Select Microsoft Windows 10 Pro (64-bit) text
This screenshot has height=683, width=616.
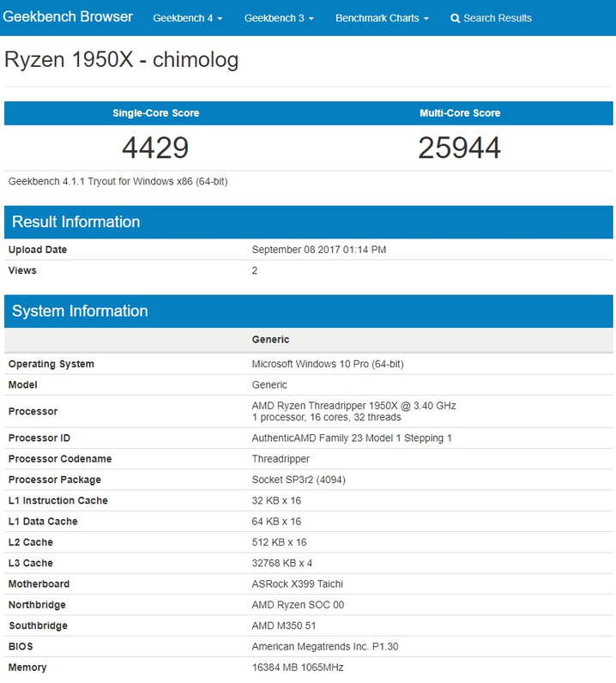(x=328, y=364)
